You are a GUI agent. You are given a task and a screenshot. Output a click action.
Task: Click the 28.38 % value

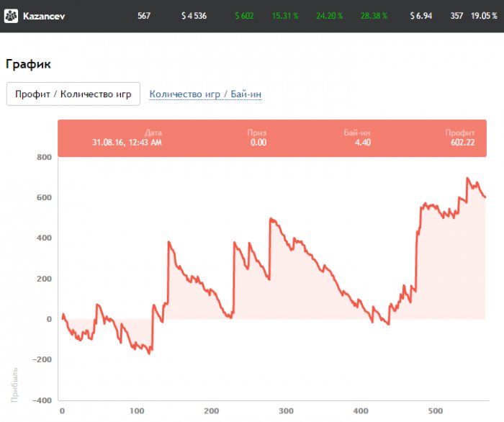point(374,16)
